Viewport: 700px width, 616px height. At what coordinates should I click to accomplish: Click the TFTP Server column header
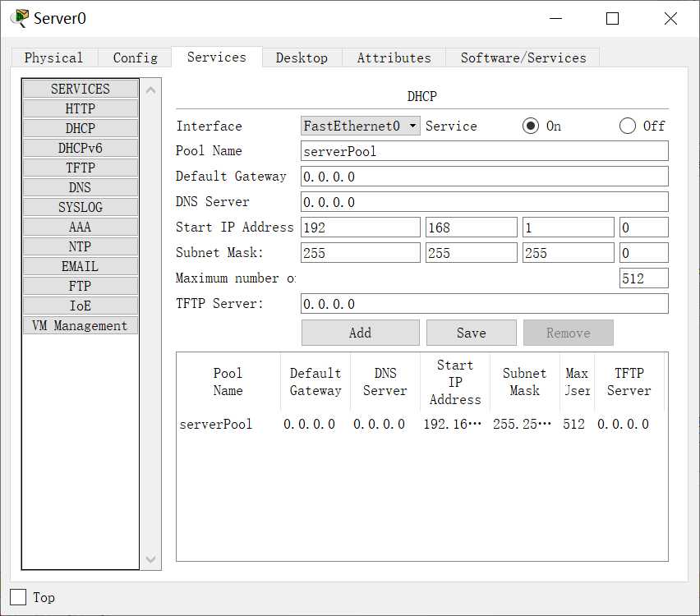629,382
